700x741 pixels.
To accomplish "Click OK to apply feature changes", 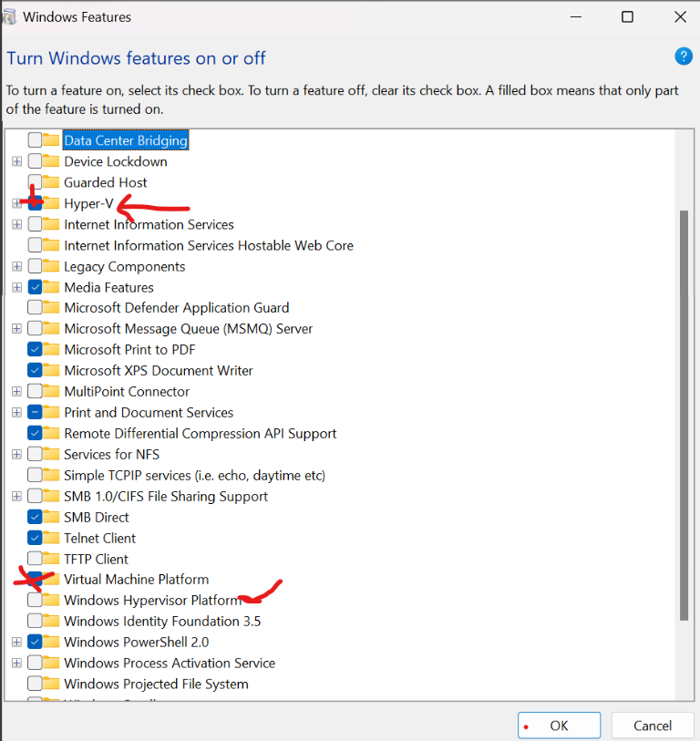I will (559, 726).
